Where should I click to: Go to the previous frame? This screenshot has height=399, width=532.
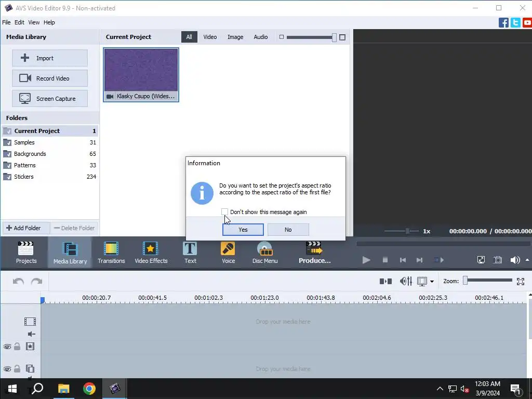(403, 260)
